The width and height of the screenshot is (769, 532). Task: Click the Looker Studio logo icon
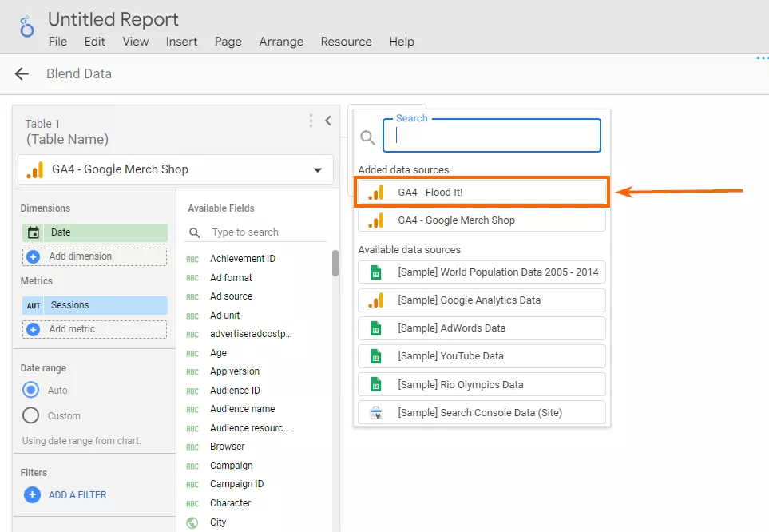[x=26, y=26]
